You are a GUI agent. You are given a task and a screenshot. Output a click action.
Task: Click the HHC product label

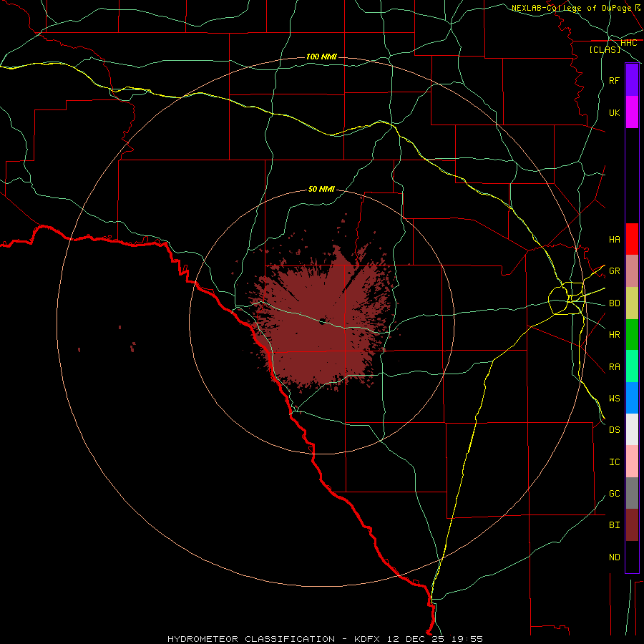point(629,43)
